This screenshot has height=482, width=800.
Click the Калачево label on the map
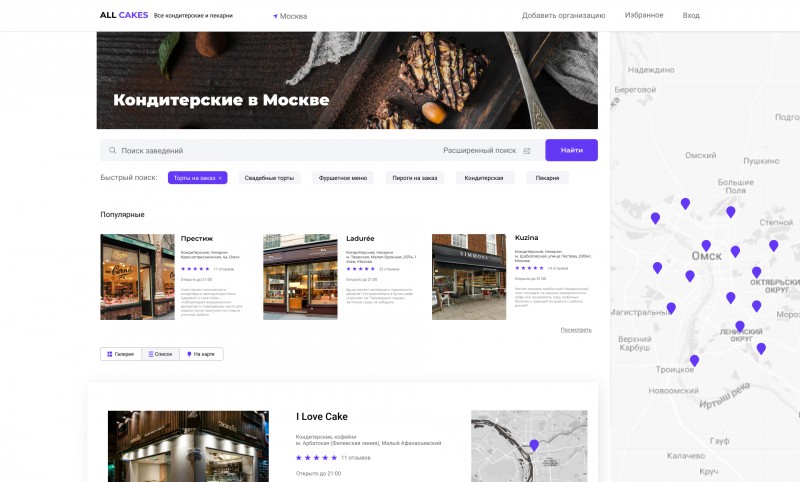click(686, 455)
